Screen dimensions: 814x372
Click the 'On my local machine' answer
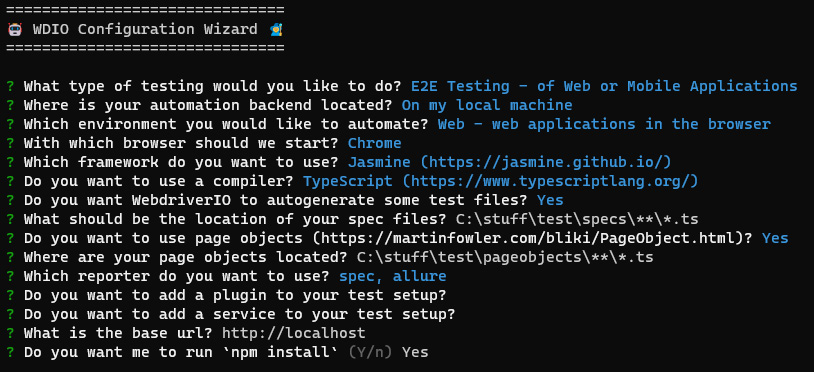(x=487, y=105)
